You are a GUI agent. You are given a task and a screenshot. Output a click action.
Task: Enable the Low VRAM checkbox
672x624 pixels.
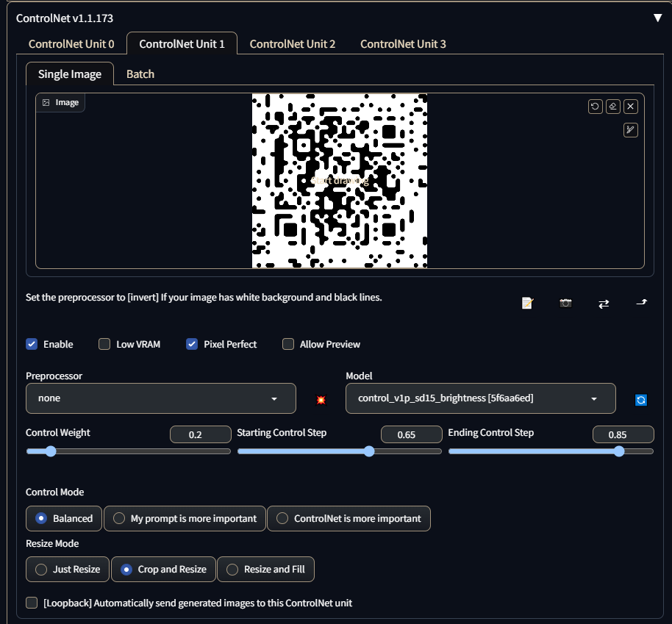(x=104, y=344)
